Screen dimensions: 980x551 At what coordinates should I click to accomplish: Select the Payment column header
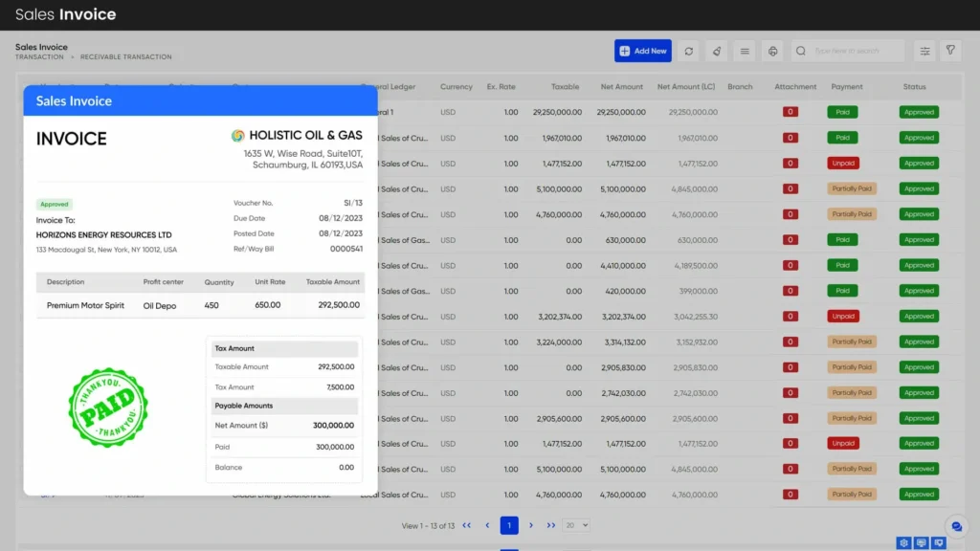(847, 87)
